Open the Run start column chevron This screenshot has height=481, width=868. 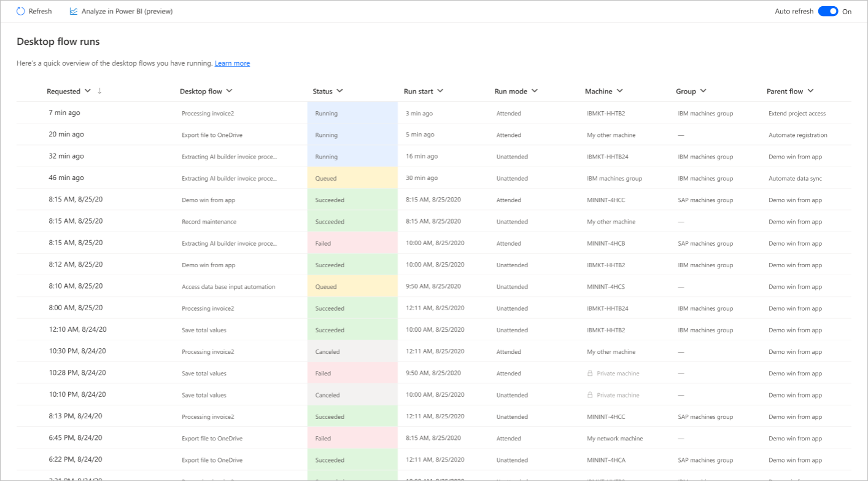pyautogui.click(x=440, y=91)
